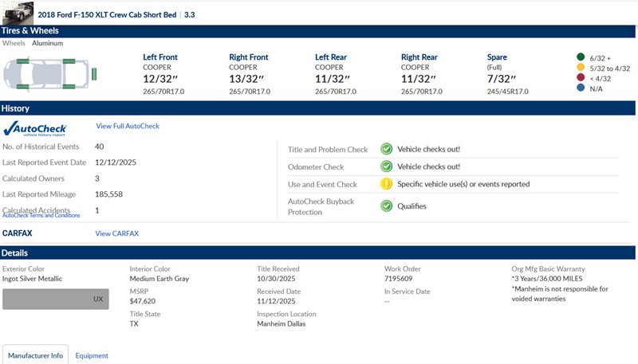Click the yellow 5/32 to 4/32 legend dot

(580, 68)
